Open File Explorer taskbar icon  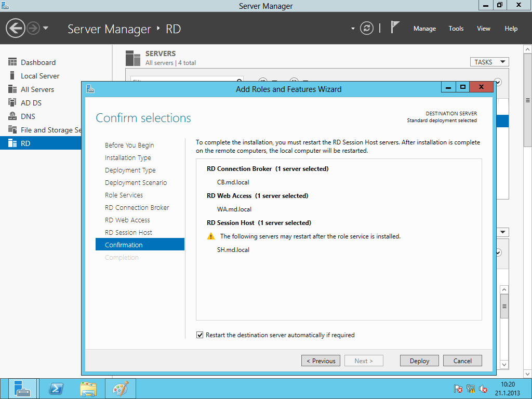click(88, 389)
